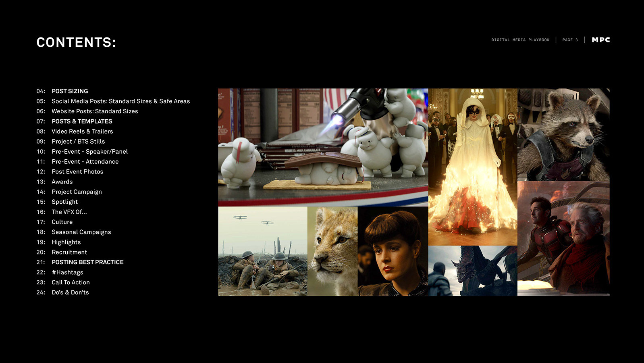Click the MPC logo in the header

click(600, 40)
